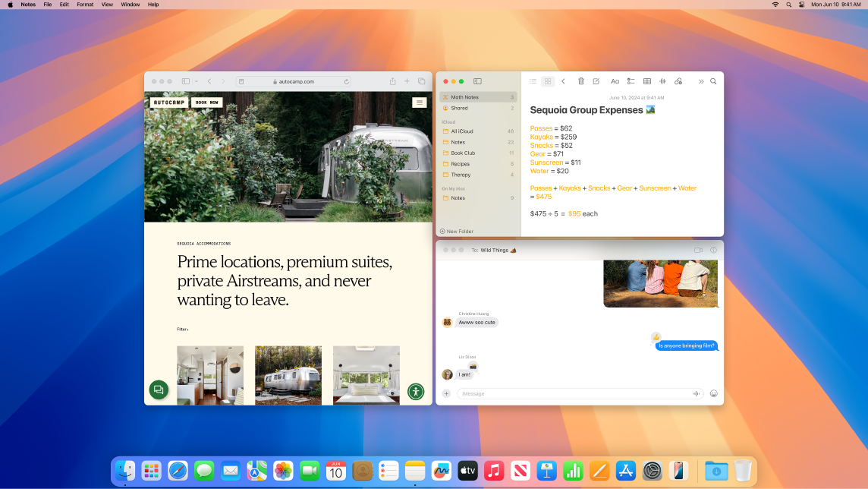
Task: Insert a table into the note
Action: click(x=646, y=81)
